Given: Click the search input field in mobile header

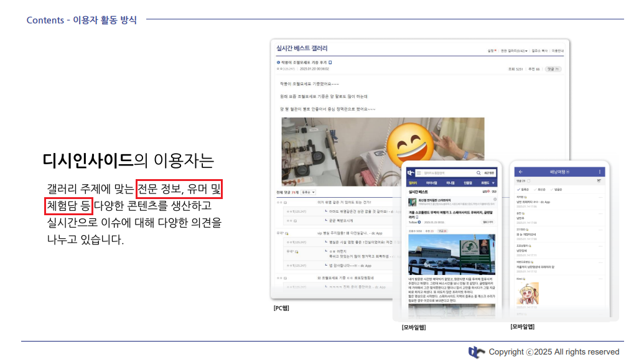Looking at the screenshot, I should pyautogui.click(x=449, y=173).
